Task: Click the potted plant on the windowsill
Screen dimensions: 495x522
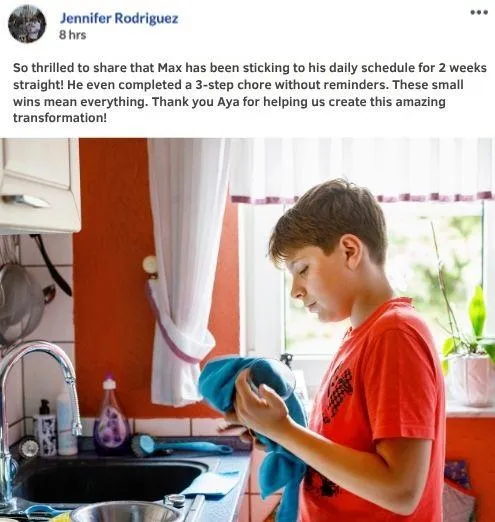Action: pyautogui.click(x=468, y=350)
